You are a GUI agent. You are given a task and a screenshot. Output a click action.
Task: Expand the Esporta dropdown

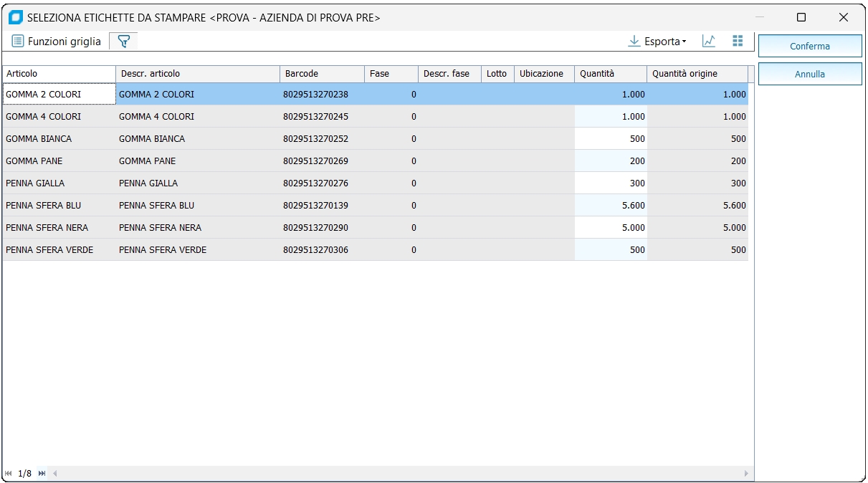point(657,42)
